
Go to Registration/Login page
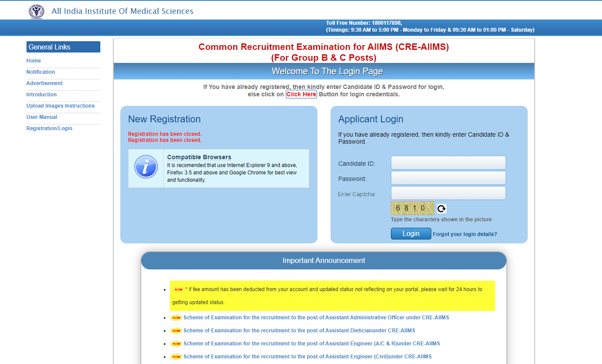coord(49,128)
